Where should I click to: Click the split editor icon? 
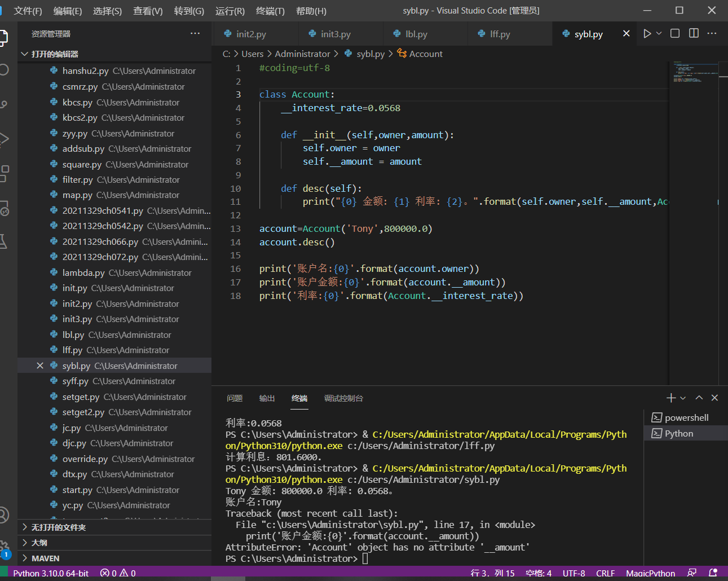tap(694, 34)
